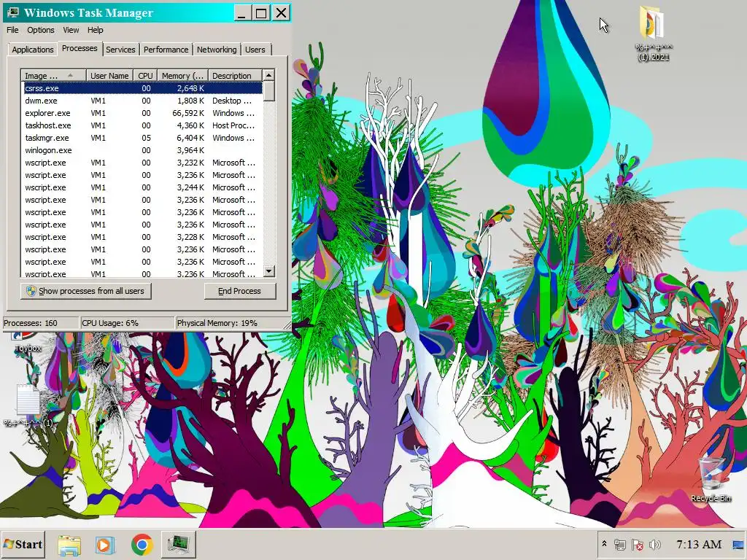
Task: Open the volume speaker tray icon
Action: click(655, 544)
